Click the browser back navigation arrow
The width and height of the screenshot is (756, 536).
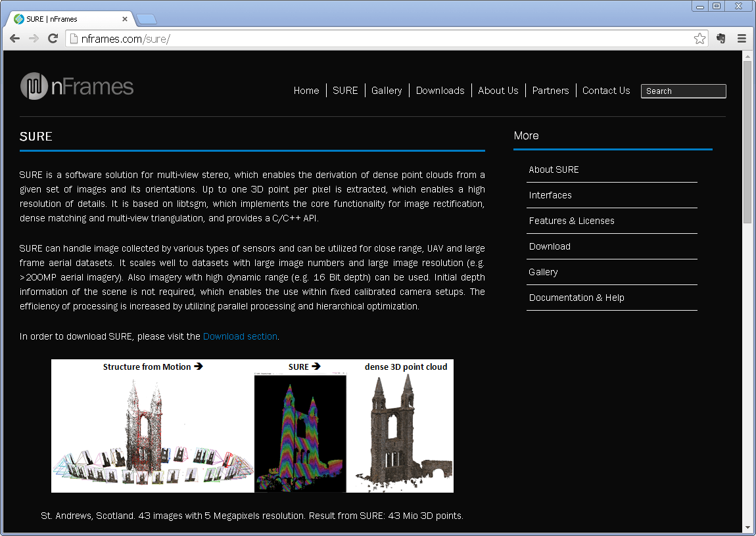click(x=14, y=39)
